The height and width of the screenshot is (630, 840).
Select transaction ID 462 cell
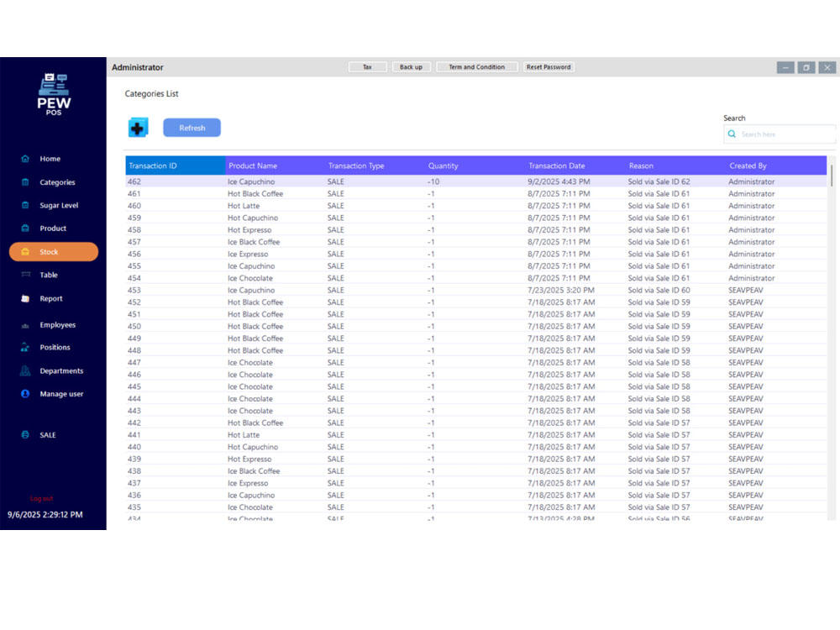[x=176, y=181]
